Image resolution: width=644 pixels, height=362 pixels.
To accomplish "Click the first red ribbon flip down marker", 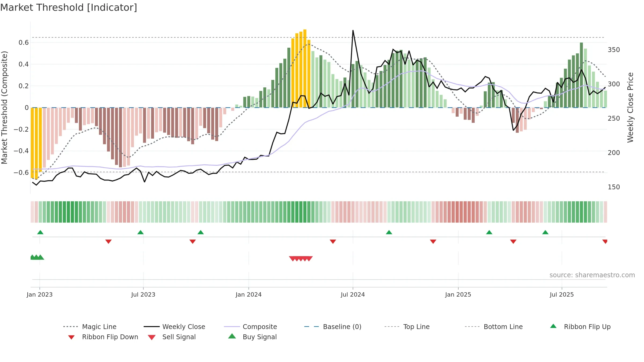I will click(x=108, y=242).
